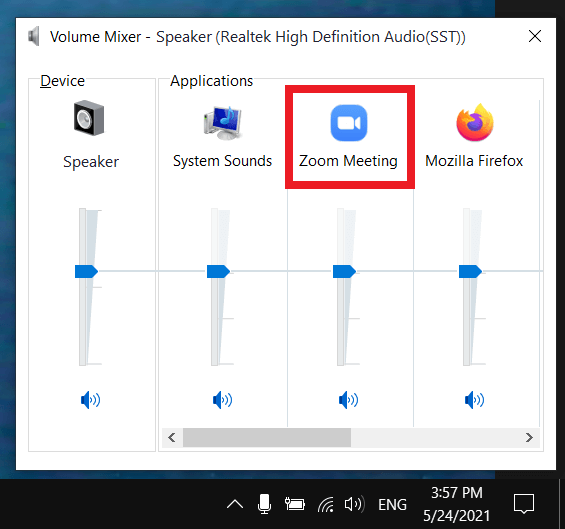Click the right arrow of horizontal scrollbar
Viewport: 565px width, 529px height.
(x=529, y=437)
